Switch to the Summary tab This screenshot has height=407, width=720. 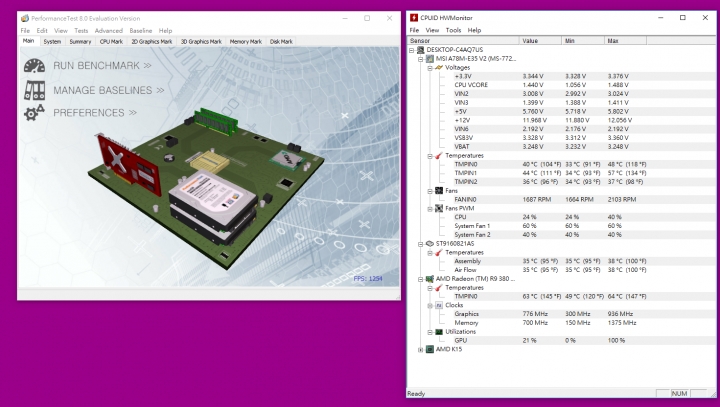click(x=80, y=41)
